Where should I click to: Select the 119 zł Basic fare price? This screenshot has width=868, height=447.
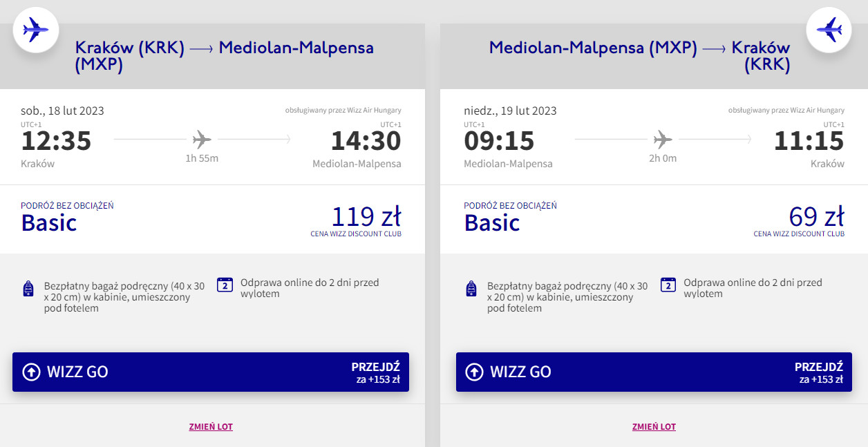pyautogui.click(x=366, y=217)
